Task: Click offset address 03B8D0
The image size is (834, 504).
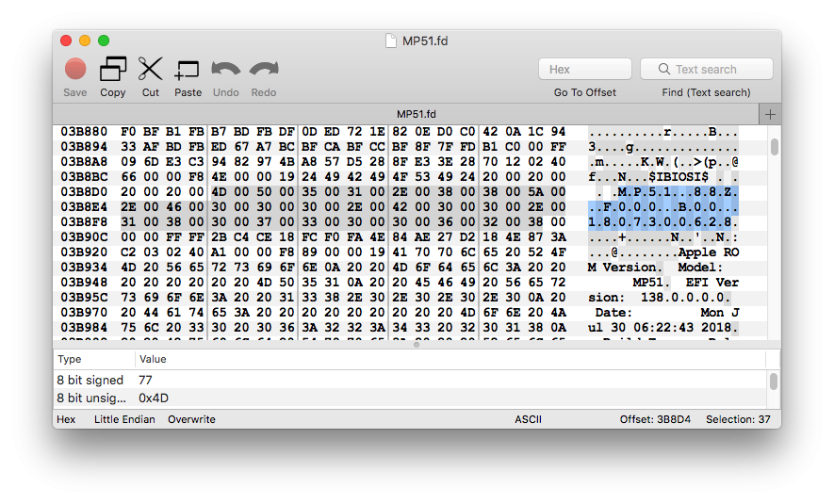Action: [84, 192]
